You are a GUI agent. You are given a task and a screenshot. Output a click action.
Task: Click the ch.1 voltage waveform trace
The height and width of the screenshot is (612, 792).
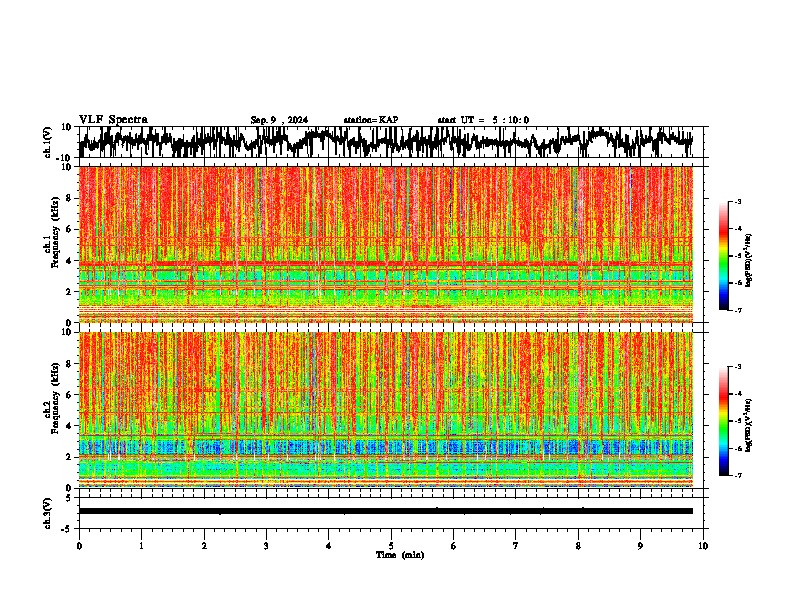pyautogui.click(x=386, y=141)
